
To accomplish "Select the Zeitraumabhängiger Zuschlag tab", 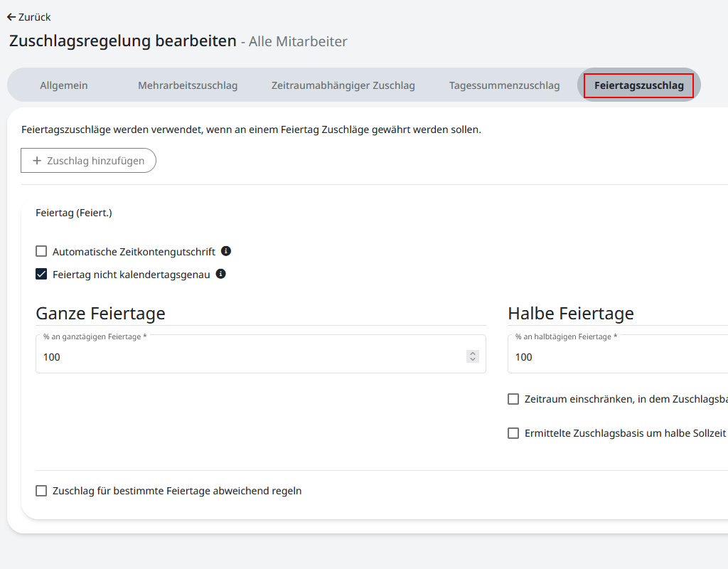I will pos(343,85).
